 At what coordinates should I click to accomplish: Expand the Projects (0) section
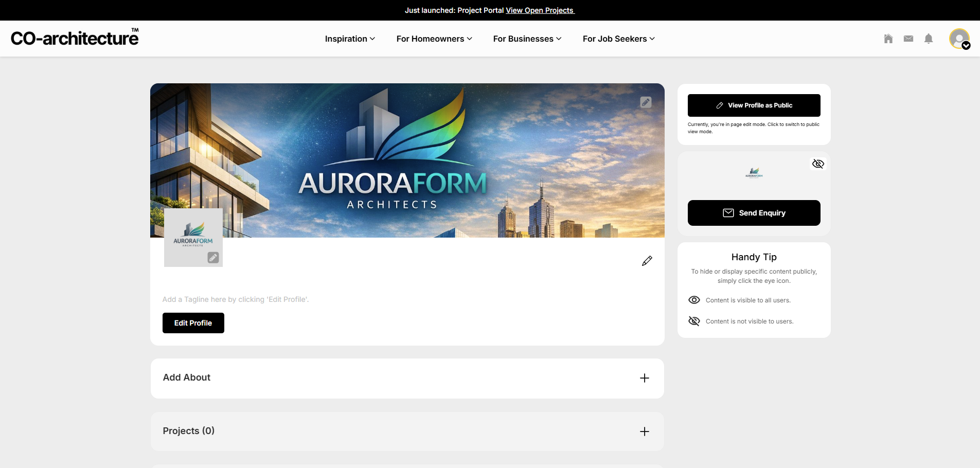click(x=645, y=431)
